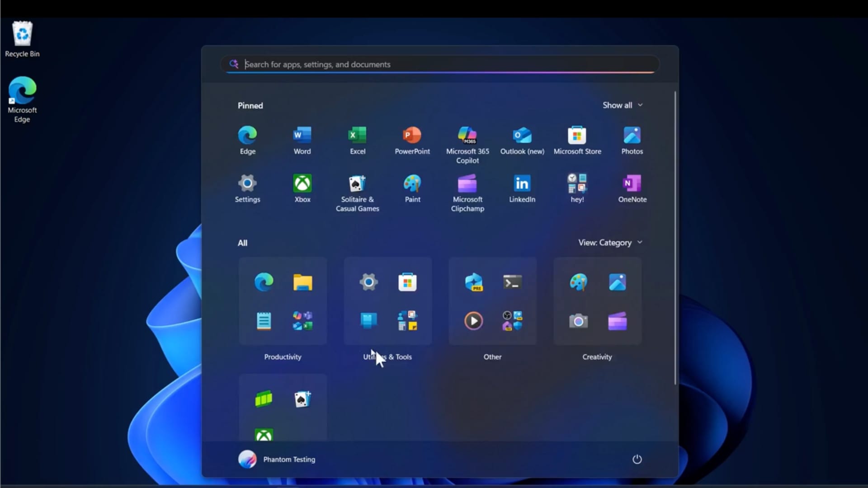Viewport: 868px width, 488px height.
Task: Open Microsoft Store in Utilities & Tools
Action: [x=407, y=282]
